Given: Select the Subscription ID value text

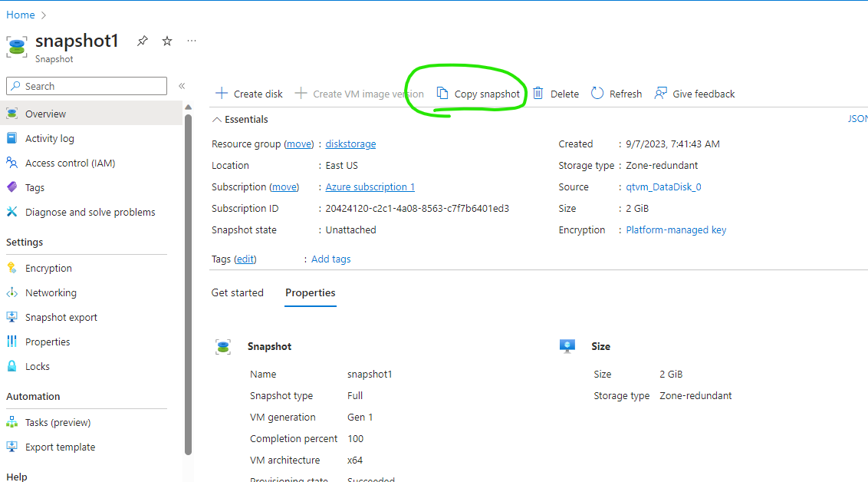Looking at the screenshot, I should [417, 209].
